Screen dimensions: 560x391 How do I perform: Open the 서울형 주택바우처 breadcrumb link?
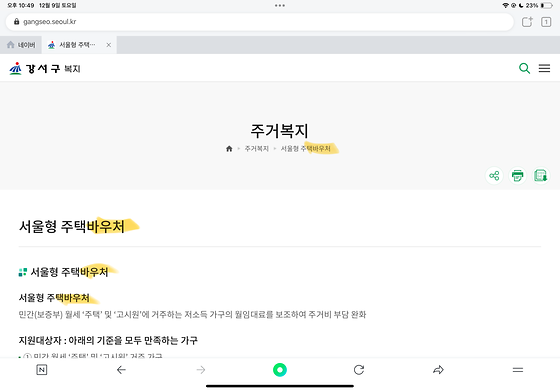point(306,149)
